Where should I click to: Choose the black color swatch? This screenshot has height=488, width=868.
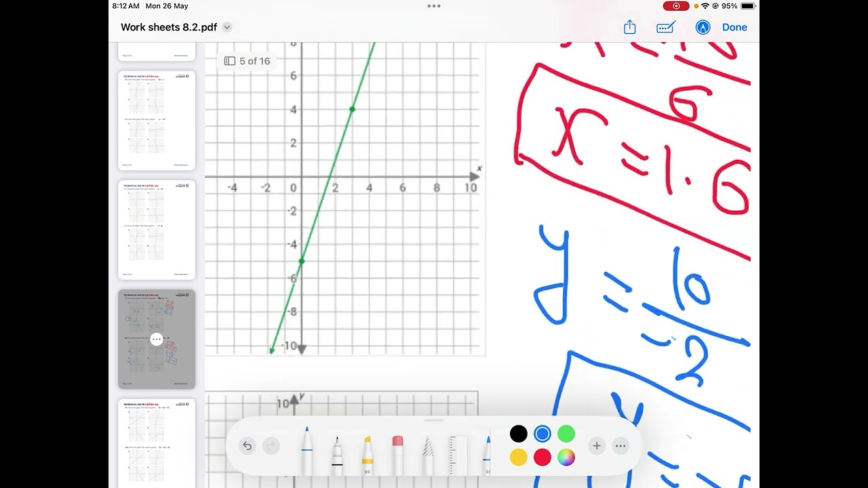(519, 434)
